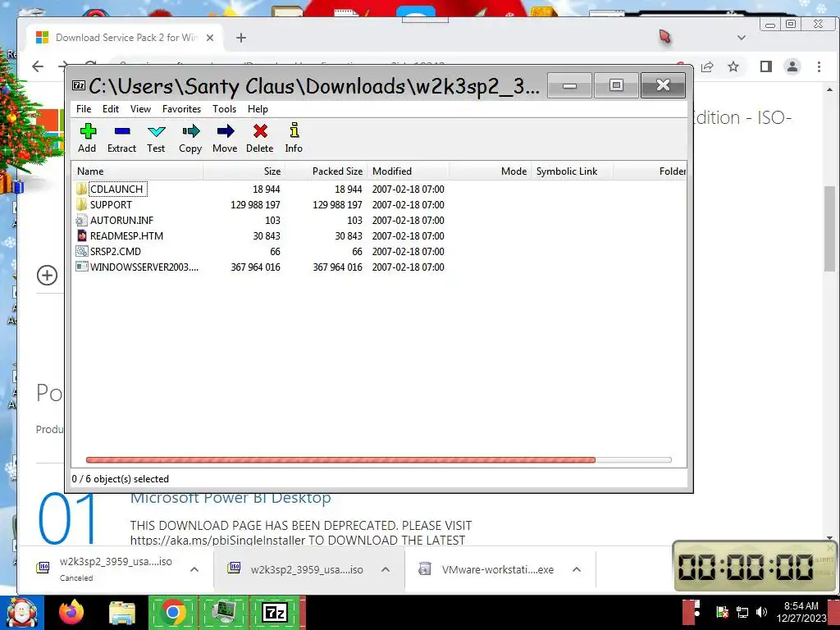This screenshot has height=630, width=840.
Task: Open Chrome tab search chevron
Action: [x=742, y=38]
